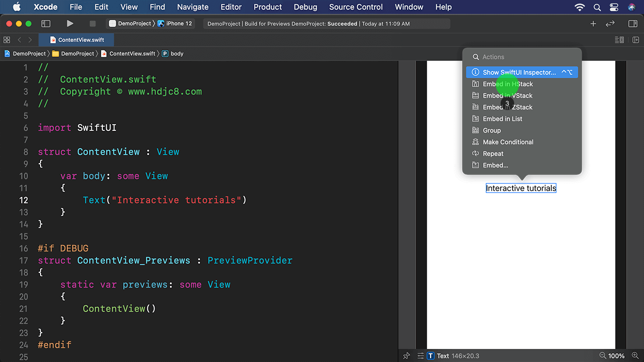Click the 100% zoom level
This screenshot has height=362, width=644.
[616, 356]
